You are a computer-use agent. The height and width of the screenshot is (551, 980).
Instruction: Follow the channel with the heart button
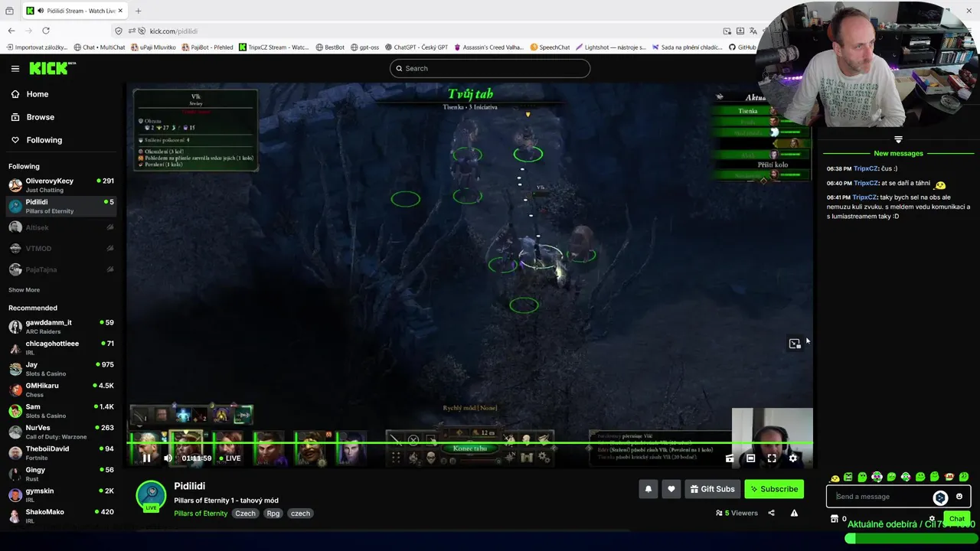click(671, 489)
